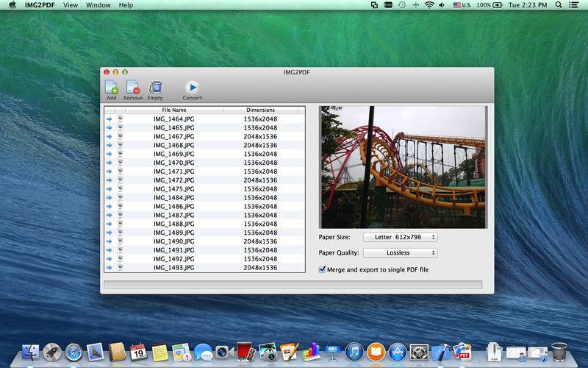The height and width of the screenshot is (368, 588).
Task: Open the U.S. input source menu
Action: pyautogui.click(x=462, y=5)
